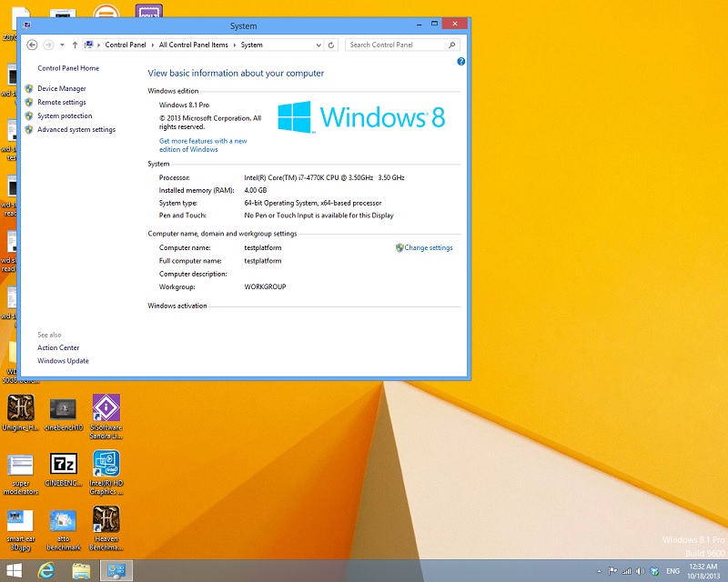Open the address bar history dropdown
This screenshot has width=728, height=582.
tap(318, 45)
